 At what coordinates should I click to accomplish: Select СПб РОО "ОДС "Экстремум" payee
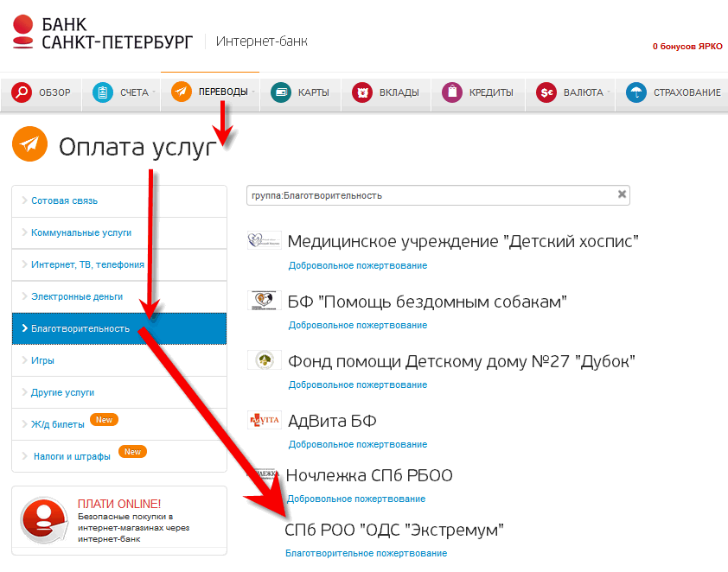point(393,530)
